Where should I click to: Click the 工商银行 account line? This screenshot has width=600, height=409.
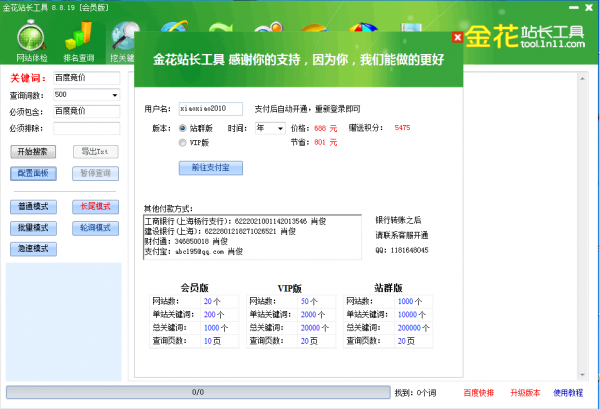[x=235, y=221]
